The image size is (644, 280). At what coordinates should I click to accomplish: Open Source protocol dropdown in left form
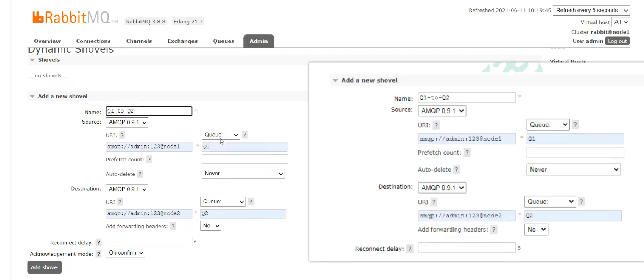[127, 122]
